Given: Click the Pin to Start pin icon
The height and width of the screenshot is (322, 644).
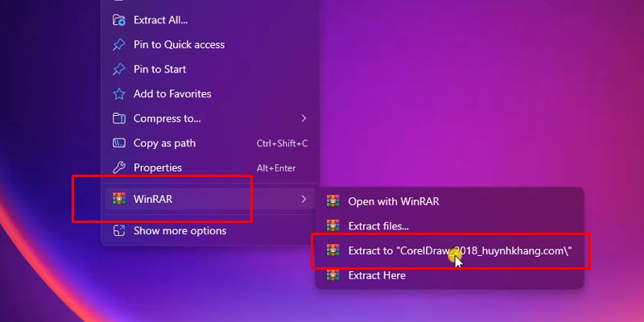Looking at the screenshot, I should [119, 69].
